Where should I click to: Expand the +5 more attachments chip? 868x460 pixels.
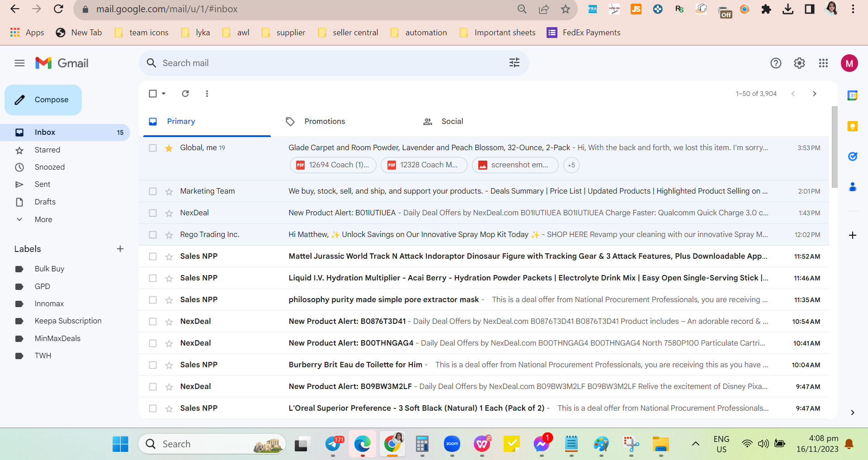[x=571, y=165]
